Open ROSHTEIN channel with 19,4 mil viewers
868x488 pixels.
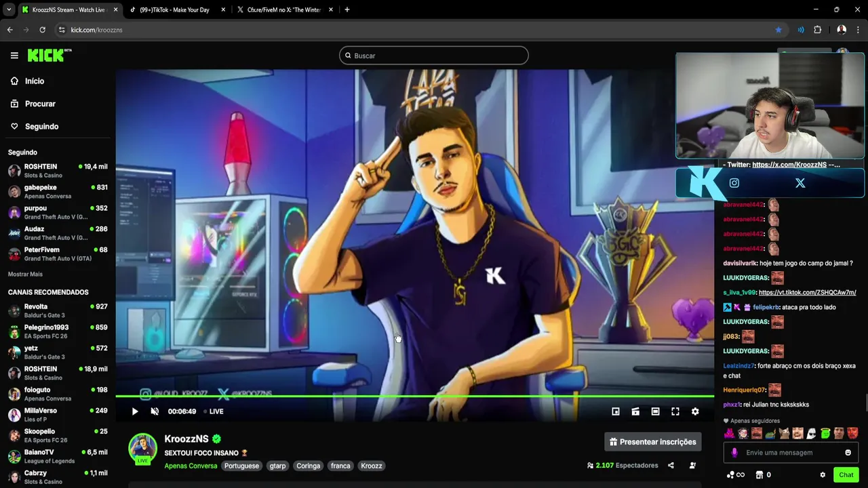point(58,171)
